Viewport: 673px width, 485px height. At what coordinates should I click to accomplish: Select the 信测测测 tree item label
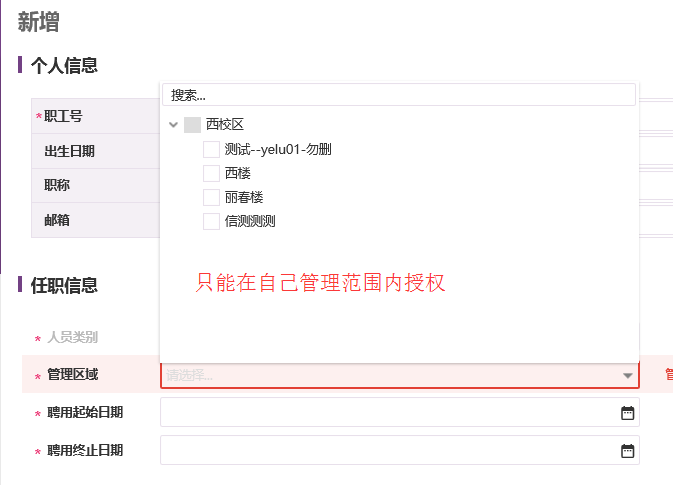[250, 221]
